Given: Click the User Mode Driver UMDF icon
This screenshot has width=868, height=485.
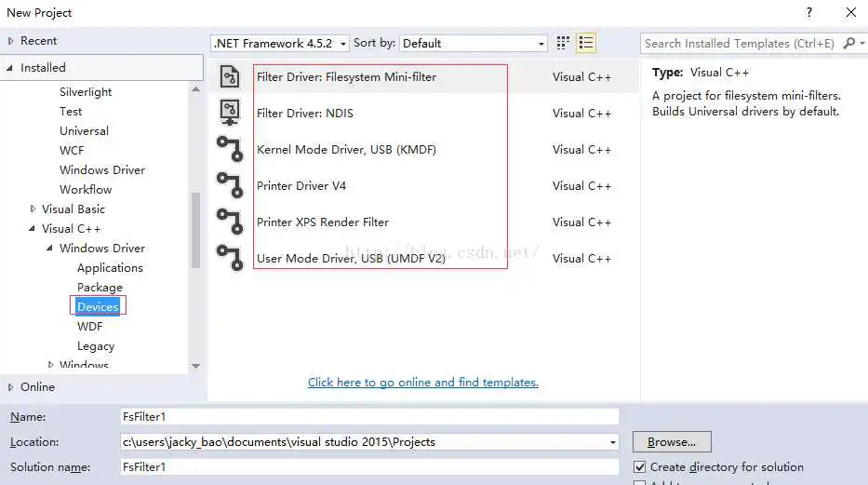Looking at the screenshot, I should 229,258.
